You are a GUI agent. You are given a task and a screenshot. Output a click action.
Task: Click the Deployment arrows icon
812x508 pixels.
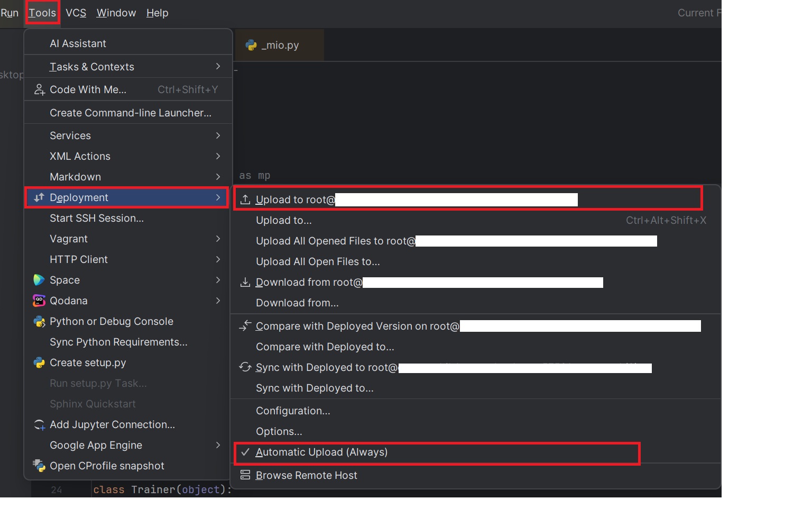pyautogui.click(x=39, y=198)
